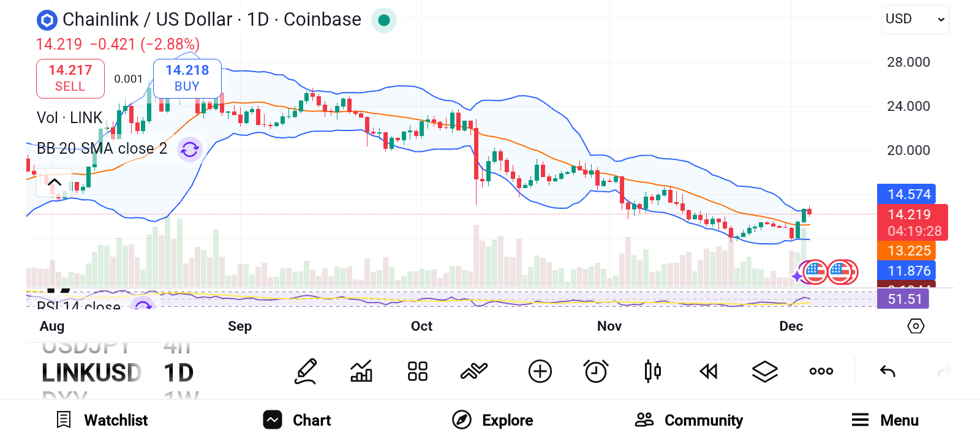Open the layout grid templates icon
Viewport: 980px width, 441px height.
(x=418, y=371)
